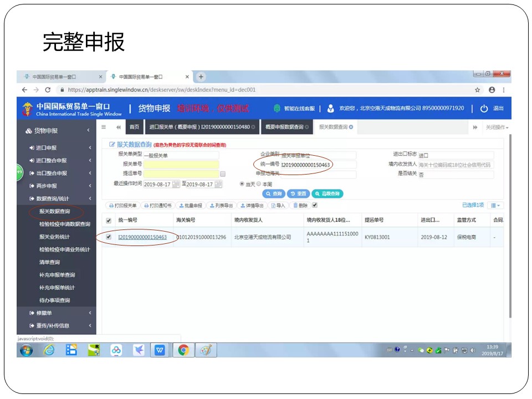Bookmark this page with the star icon
Viewport: 532px width, 399px height.
[x=477, y=90]
